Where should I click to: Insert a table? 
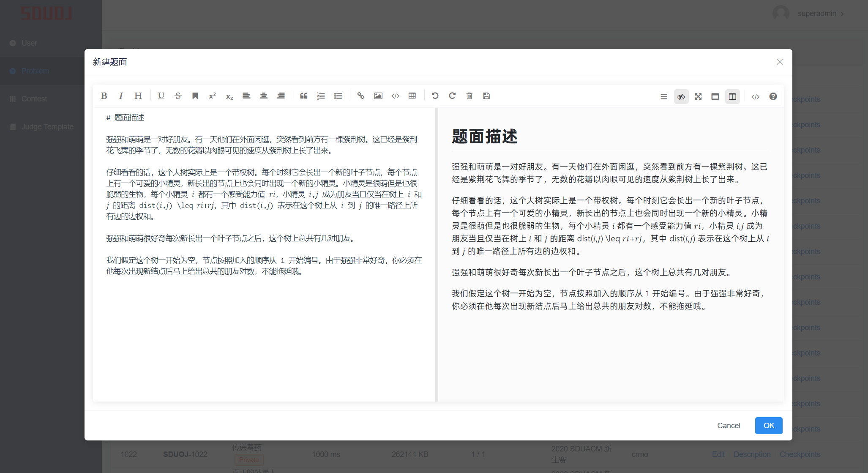pos(412,96)
